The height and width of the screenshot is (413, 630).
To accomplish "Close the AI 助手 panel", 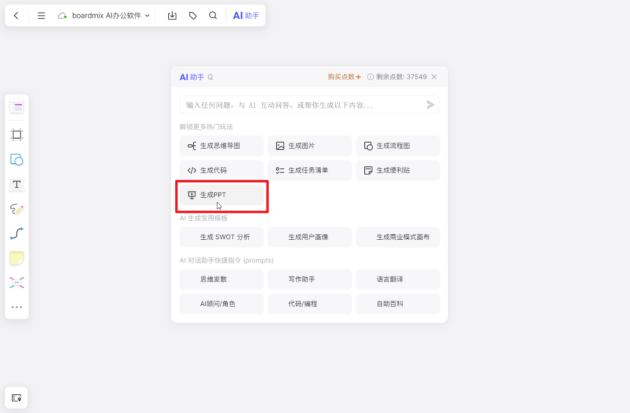I will [x=434, y=77].
